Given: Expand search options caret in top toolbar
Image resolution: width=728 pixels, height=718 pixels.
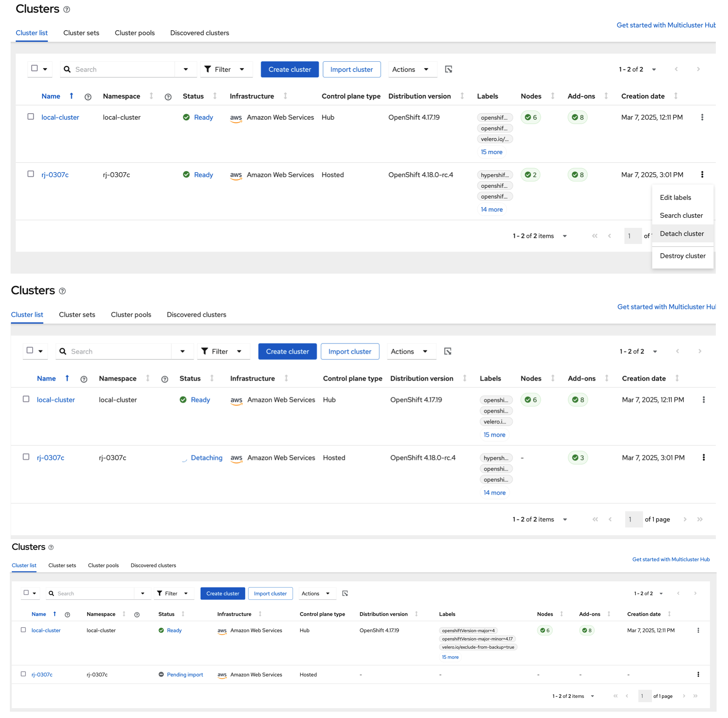Looking at the screenshot, I should click(186, 69).
